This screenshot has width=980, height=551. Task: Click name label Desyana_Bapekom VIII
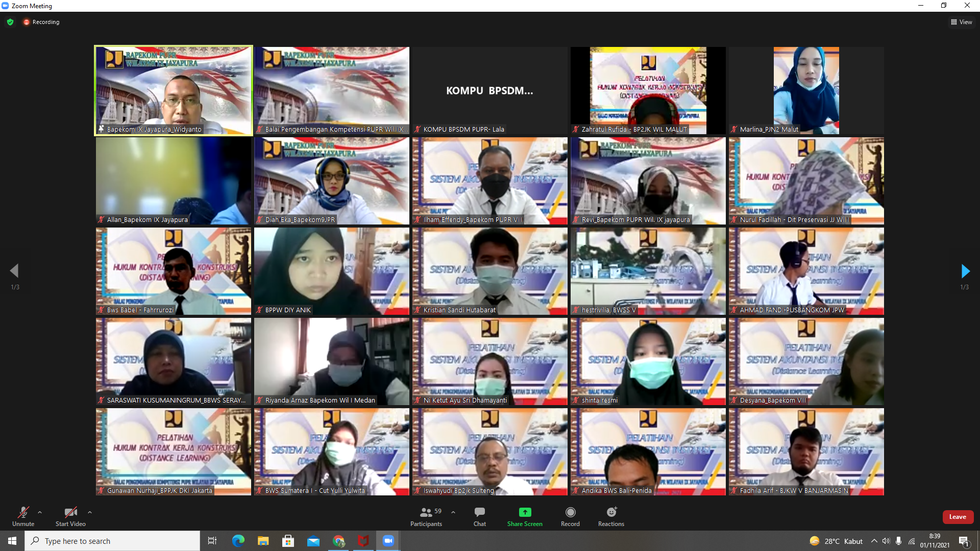pos(773,400)
